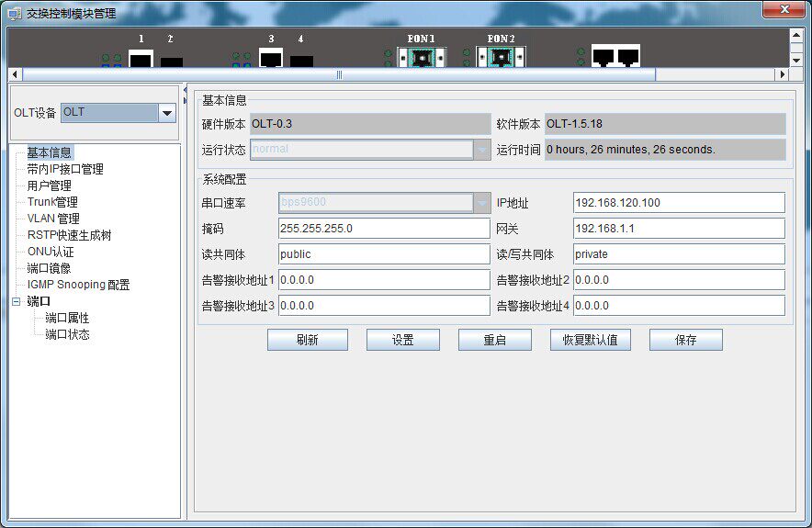812x528 pixels.
Task: Select the PON1 optical port
Action: (x=422, y=57)
